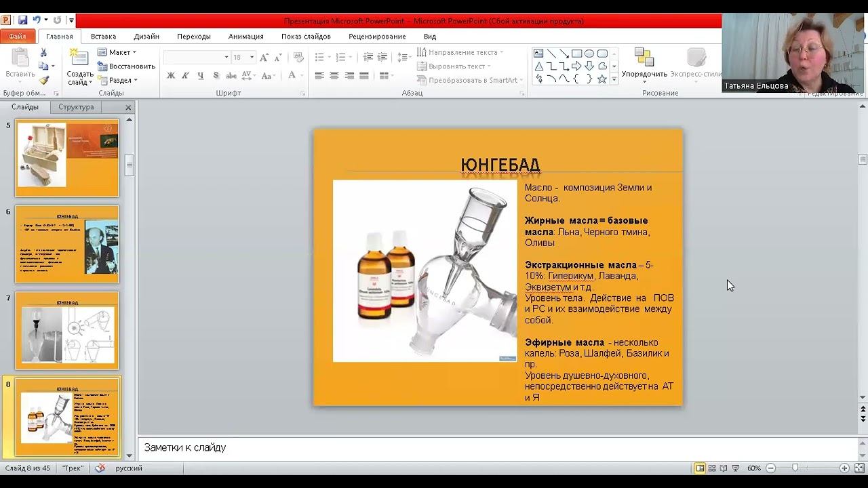Select the text box shape in gallery
This screenshot has width=868, height=488.
pyautogui.click(x=538, y=54)
